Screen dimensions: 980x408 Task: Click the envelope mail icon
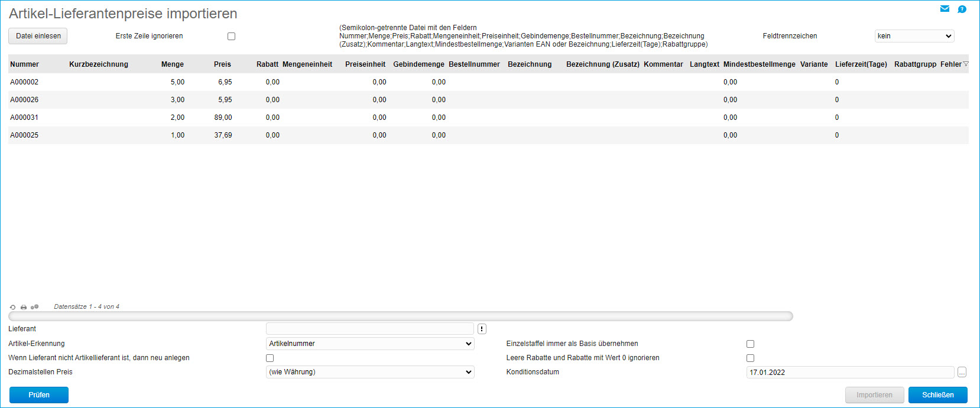(945, 9)
